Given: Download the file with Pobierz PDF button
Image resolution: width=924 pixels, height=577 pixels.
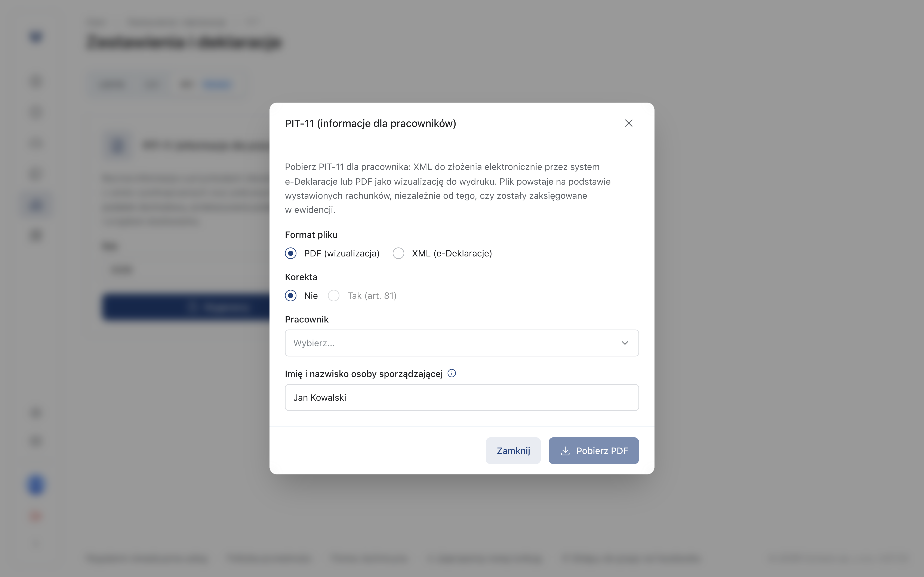Looking at the screenshot, I should point(593,451).
